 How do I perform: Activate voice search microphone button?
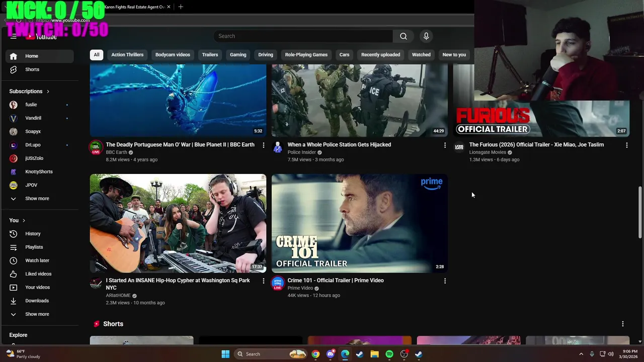coord(426,36)
